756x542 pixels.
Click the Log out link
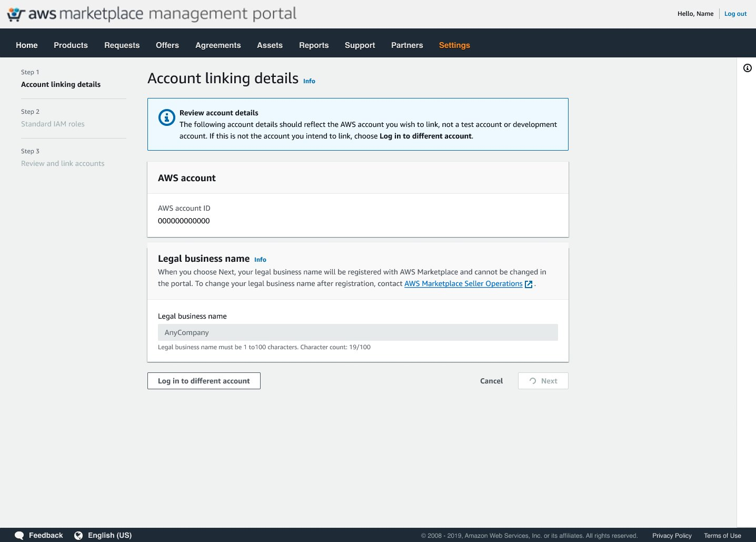pyautogui.click(x=735, y=14)
